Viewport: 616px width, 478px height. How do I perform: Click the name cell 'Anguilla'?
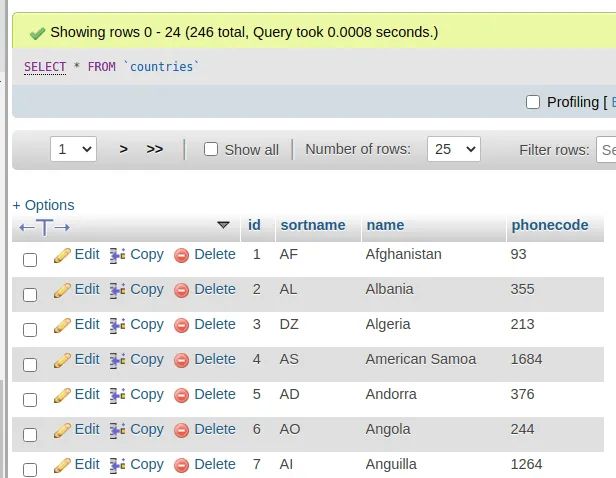[x=391, y=464]
